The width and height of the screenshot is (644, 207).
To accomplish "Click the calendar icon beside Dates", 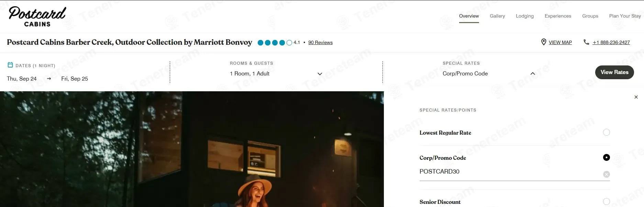I will coord(10,65).
